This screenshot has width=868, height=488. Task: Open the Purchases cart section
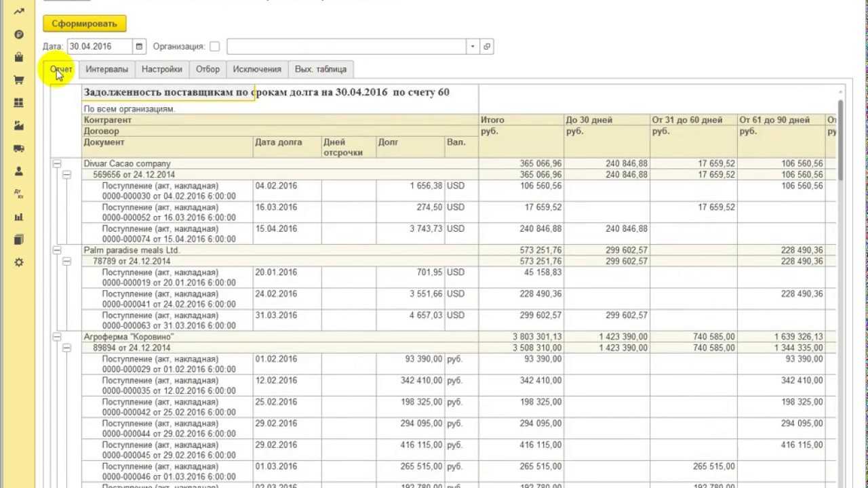19,80
